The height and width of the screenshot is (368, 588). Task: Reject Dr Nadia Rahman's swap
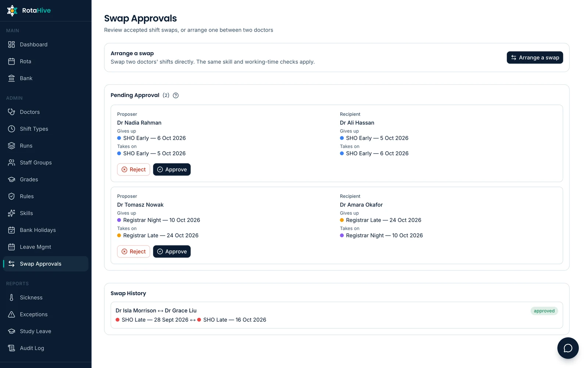click(133, 170)
